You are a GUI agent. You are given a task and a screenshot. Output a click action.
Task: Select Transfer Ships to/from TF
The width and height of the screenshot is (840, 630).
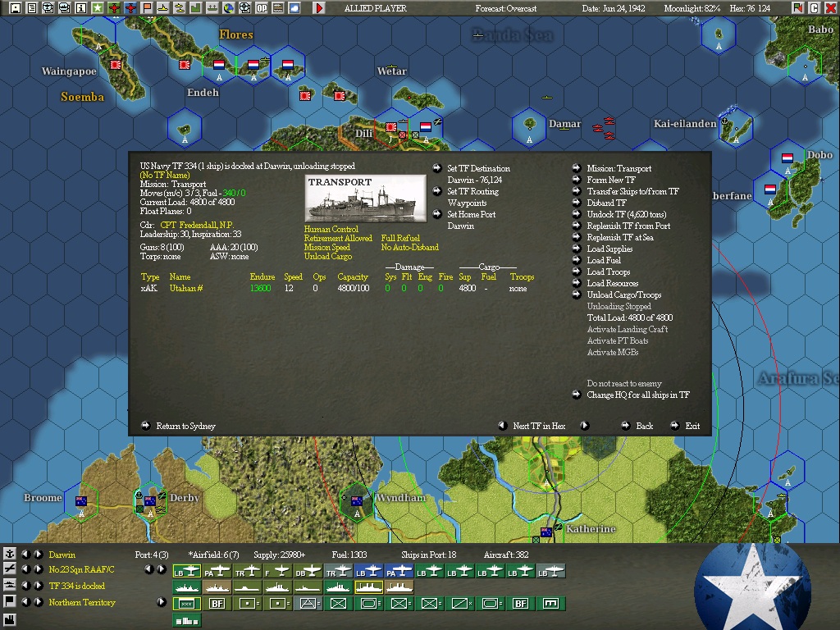tap(632, 191)
